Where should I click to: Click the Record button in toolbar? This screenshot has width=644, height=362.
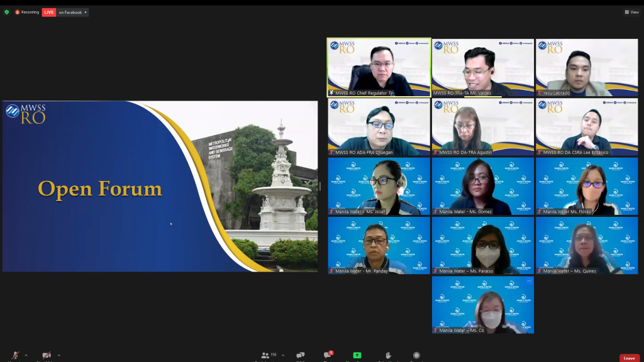click(x=416, y=356)
